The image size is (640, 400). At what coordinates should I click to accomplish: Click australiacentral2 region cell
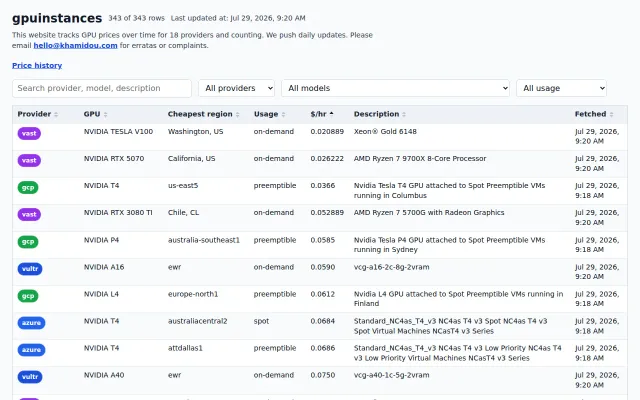(198, 321)
